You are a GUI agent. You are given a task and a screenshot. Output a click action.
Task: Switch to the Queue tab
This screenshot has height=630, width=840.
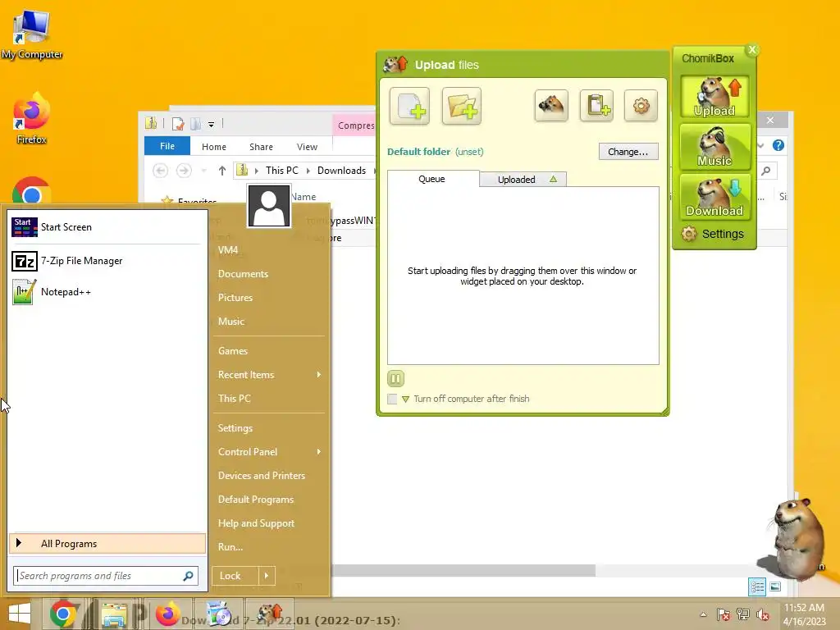point(431,179)
